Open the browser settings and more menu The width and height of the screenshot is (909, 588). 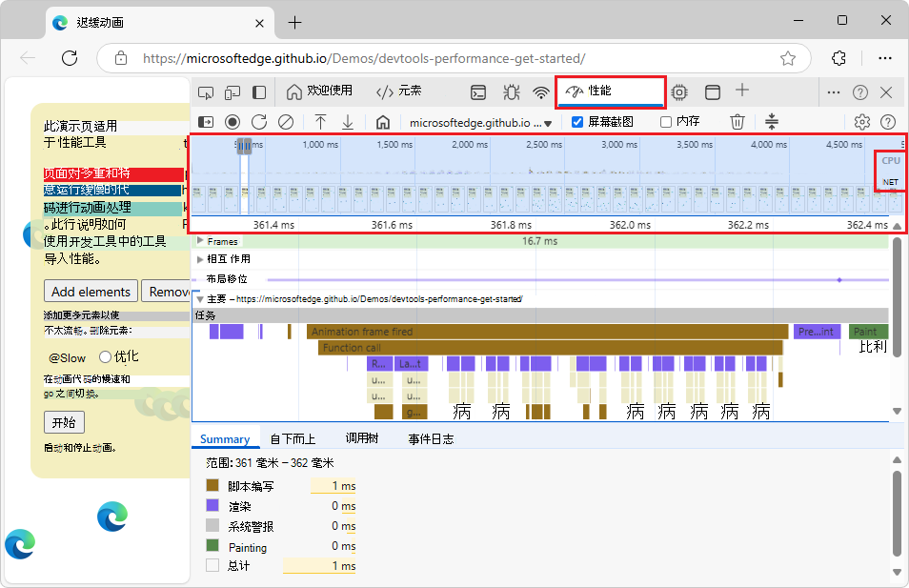[884, 58]
